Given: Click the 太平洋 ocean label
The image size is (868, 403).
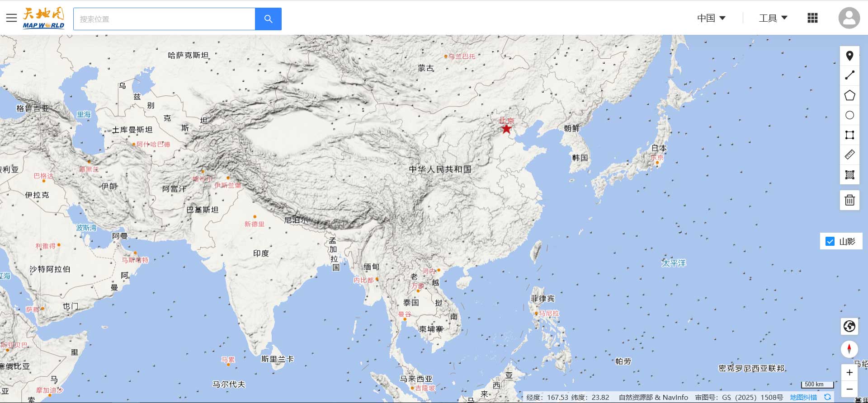Looking at the screenshot, I should 674,263.
